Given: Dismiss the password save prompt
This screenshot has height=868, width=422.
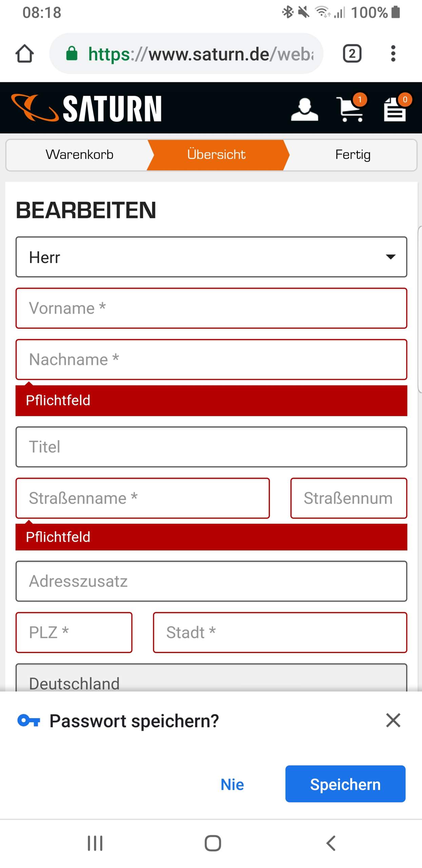Looking at the screenshot, I should click(x=393, y=720).
